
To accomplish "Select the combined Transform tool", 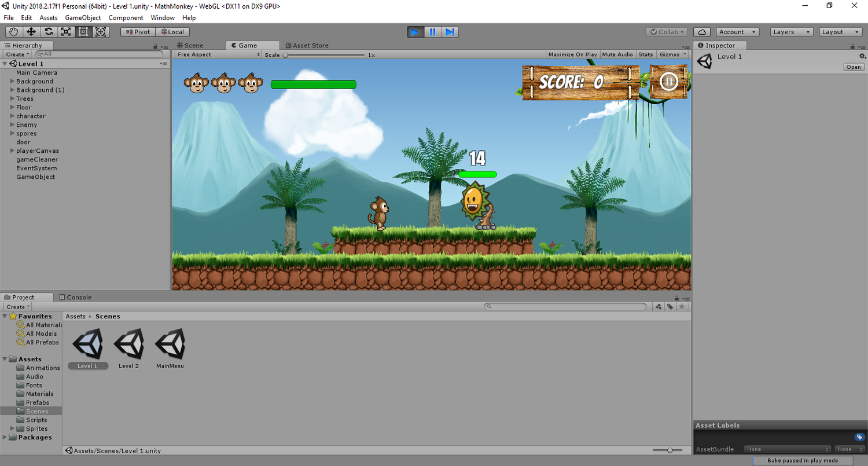I will point(101,32).
